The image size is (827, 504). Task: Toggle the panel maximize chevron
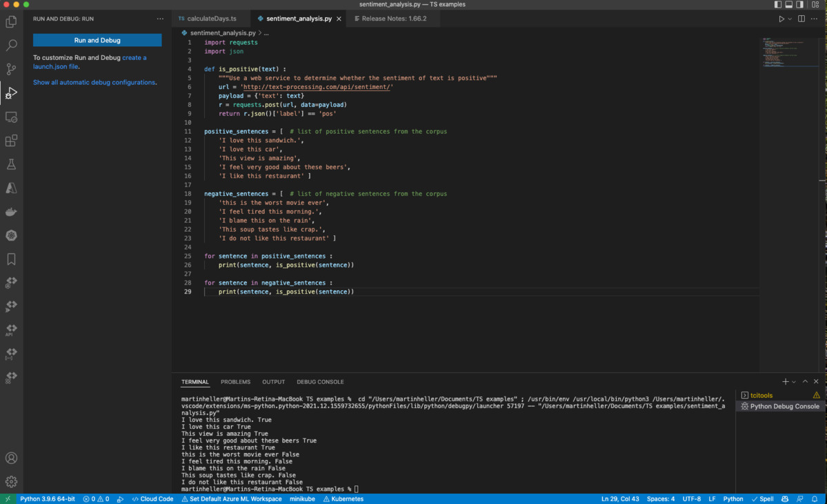click(x=805, y=381)
